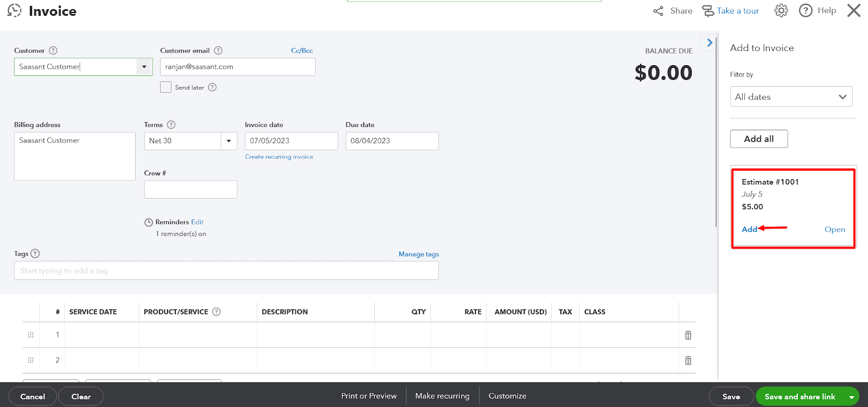The width and height of the screenshot is (868, 407).
Task: Click the help icon beside Customer email
Action: pyautogui.click(x=218, y=50)
